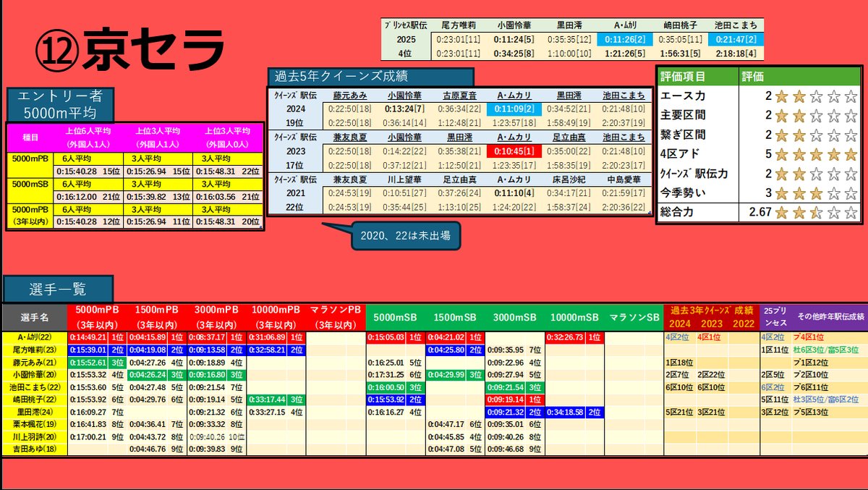The height and width of the screenshot is (490, 868).
Task: Click the 0:04:26.24 1500mPB cell
Action: 148,374
